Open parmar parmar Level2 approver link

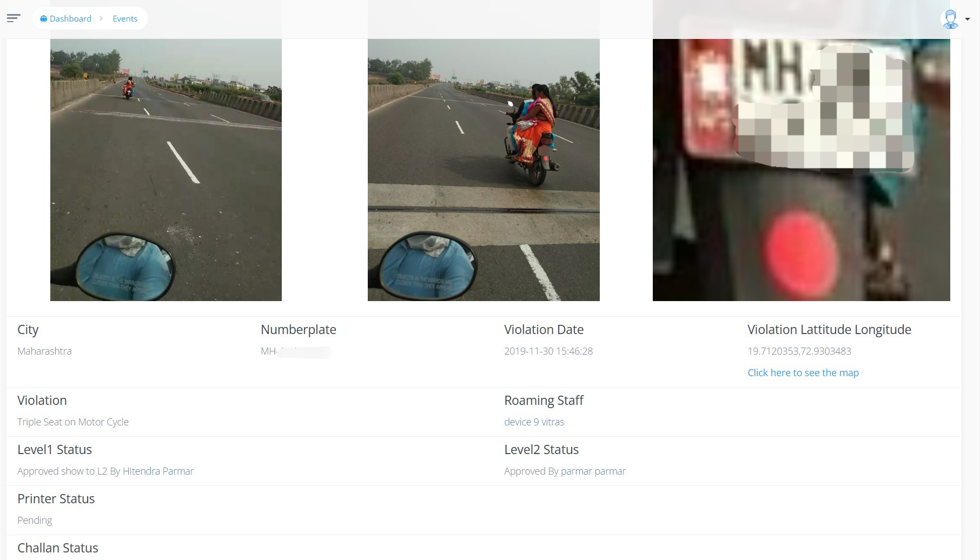point(593,471)
